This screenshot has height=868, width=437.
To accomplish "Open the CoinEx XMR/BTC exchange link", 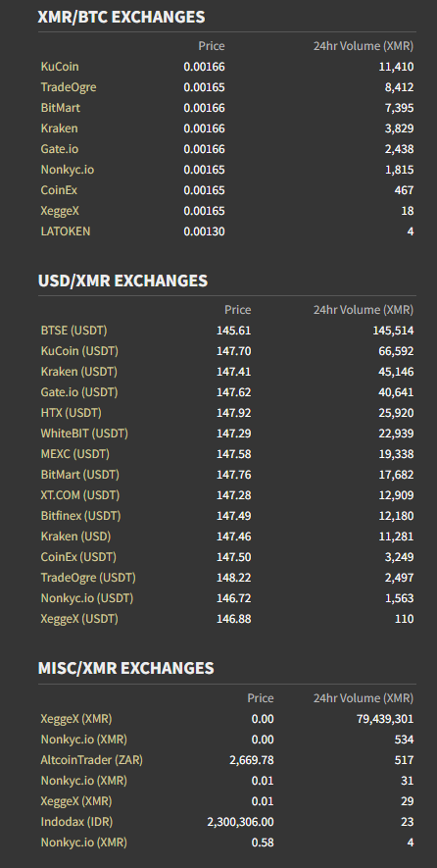I will pyautogui.click(x=59, y=190).
